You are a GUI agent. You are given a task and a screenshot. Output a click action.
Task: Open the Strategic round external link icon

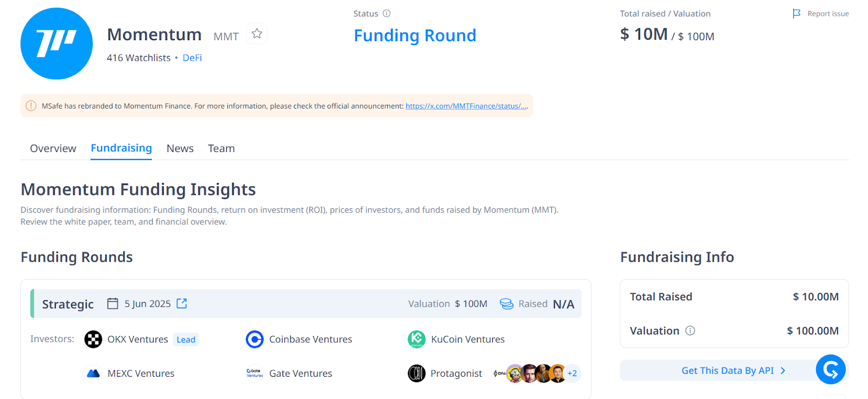click(x=182, y=303)
